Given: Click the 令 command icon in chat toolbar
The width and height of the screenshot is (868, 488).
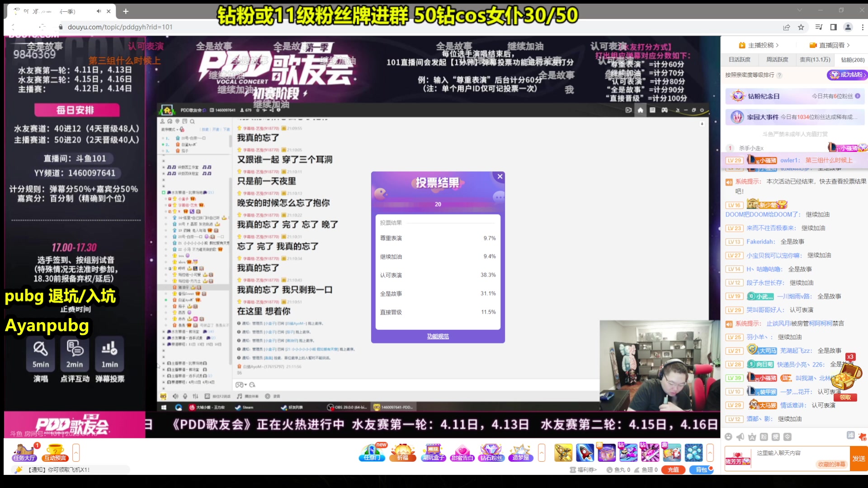Looking at the screenshot, I should 787,436.
